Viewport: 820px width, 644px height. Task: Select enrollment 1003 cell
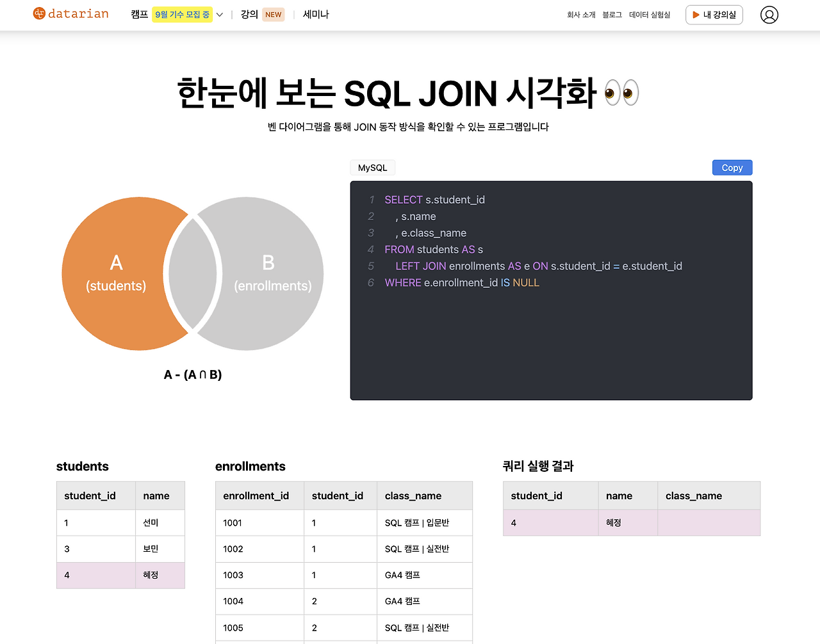pos(259,576)
